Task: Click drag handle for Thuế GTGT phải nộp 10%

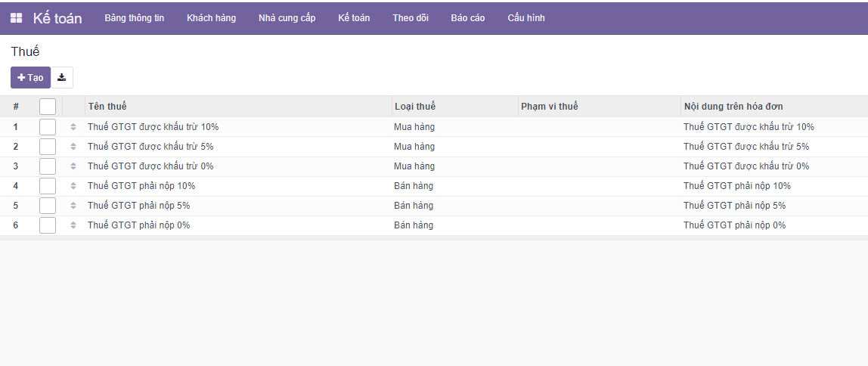Action: [x=73, y=186]
